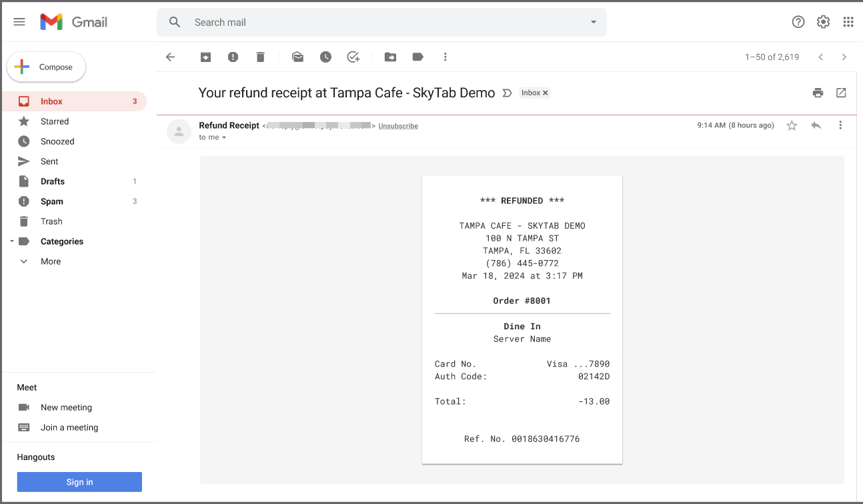The width and height of the screenshot is (863, 504).
Task: Mark the email as unread
Action: point(297,57)
